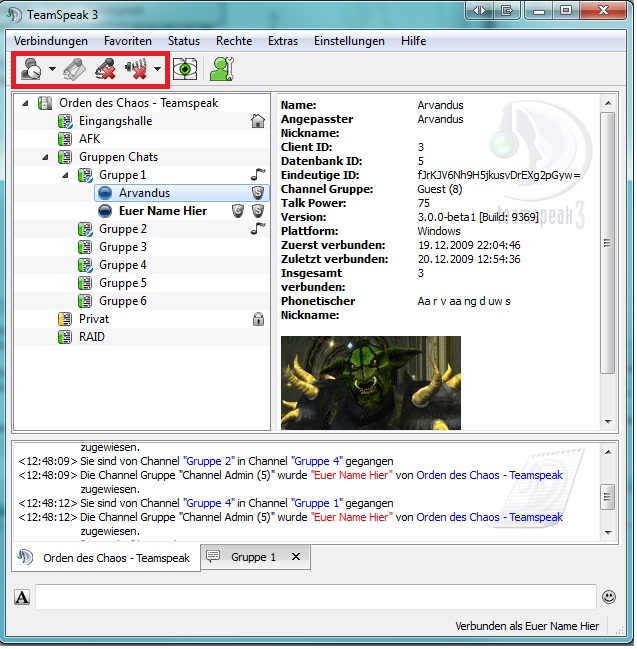Mute microphone using toolbar icon
637x649 pixels.
(105, 69)
